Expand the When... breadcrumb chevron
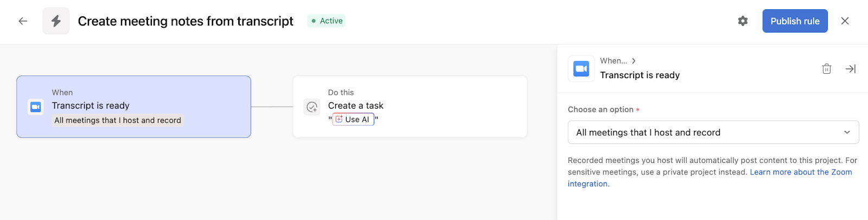 [634, 61]
